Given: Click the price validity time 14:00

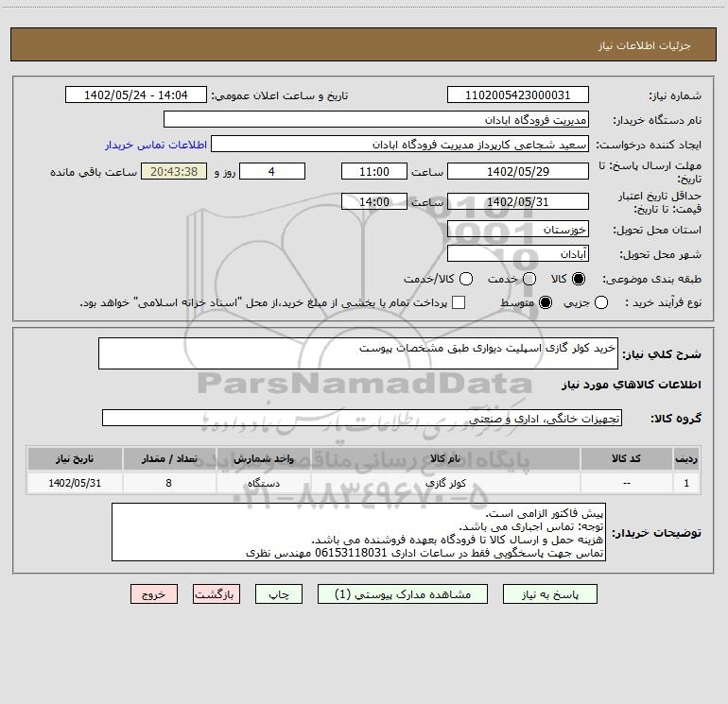Looking at the screenshot, I should point(374,201).
